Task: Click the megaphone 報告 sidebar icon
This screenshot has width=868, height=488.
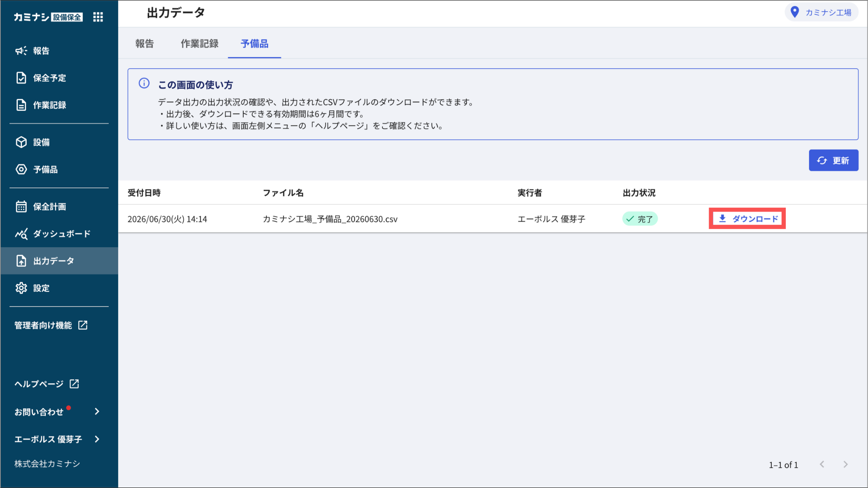Action: tap(21, 51)
